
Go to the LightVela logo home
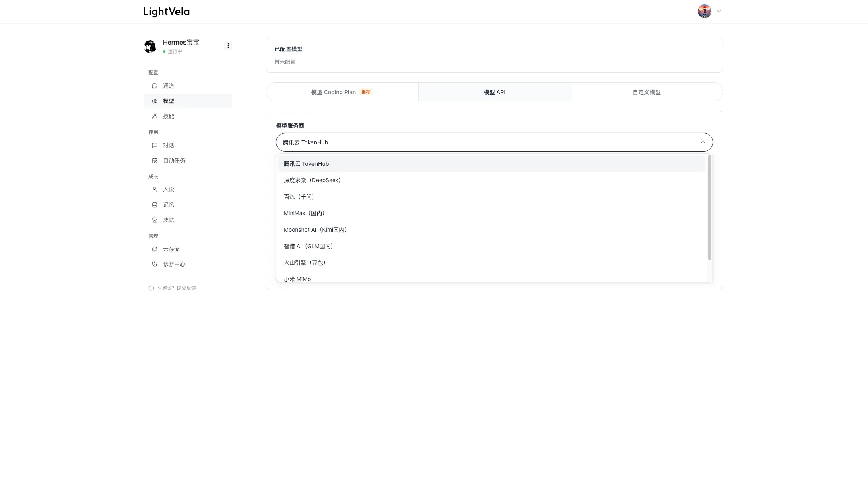[x=166, y=12]
